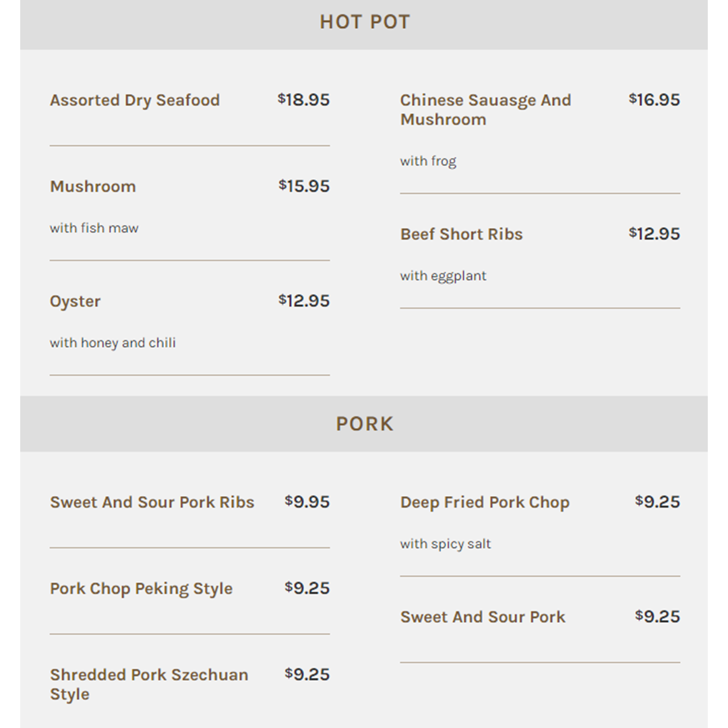Open Shredded Pork Szechuan Style
728x728 pixels.
(149, 684)
